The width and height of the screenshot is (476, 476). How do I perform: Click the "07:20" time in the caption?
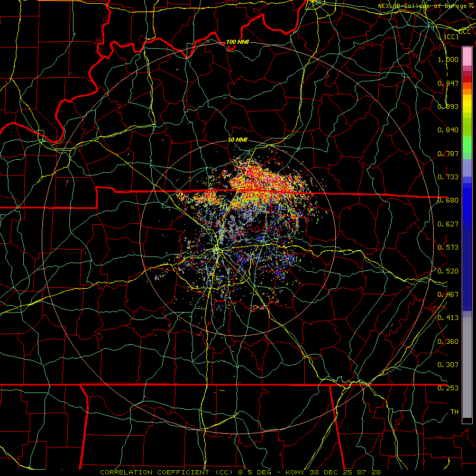(369, 472)
